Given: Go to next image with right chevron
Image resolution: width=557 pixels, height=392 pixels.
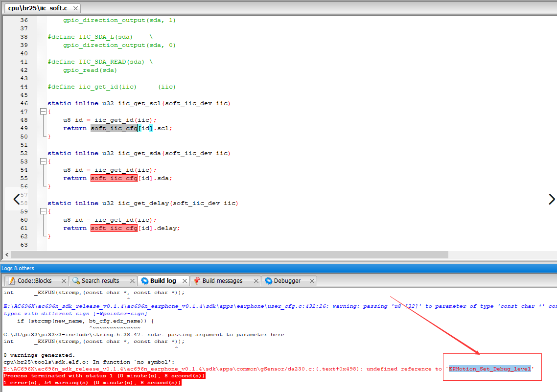Looking at the screenshot, I should pos(551,199).
